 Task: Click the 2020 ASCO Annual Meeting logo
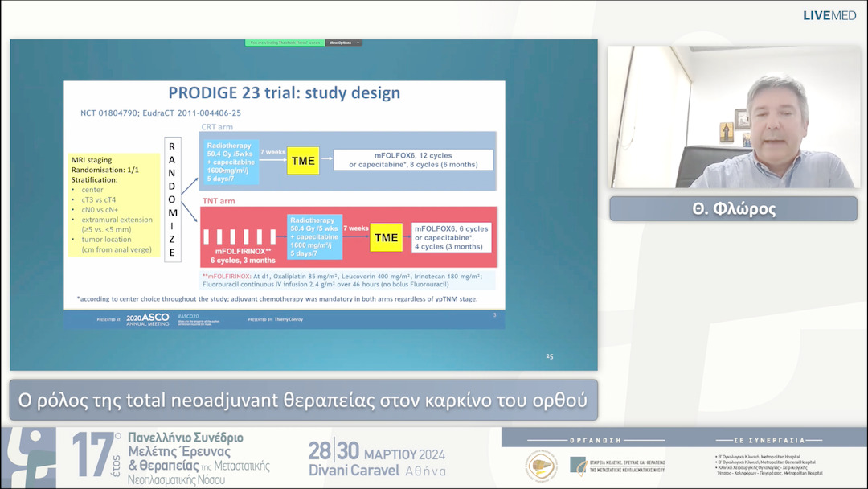click(148, 319)
